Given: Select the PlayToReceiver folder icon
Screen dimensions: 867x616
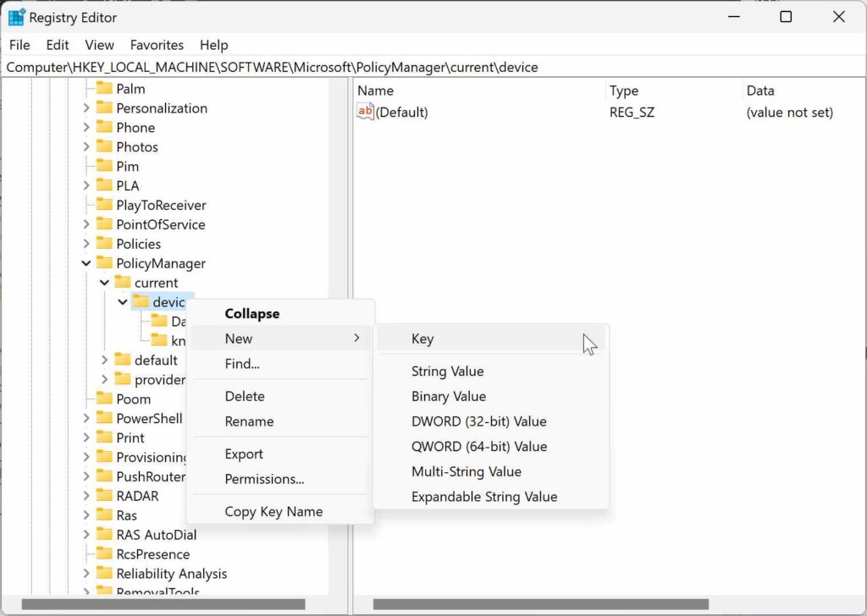Looking at the screenshot, I should 104,205.
